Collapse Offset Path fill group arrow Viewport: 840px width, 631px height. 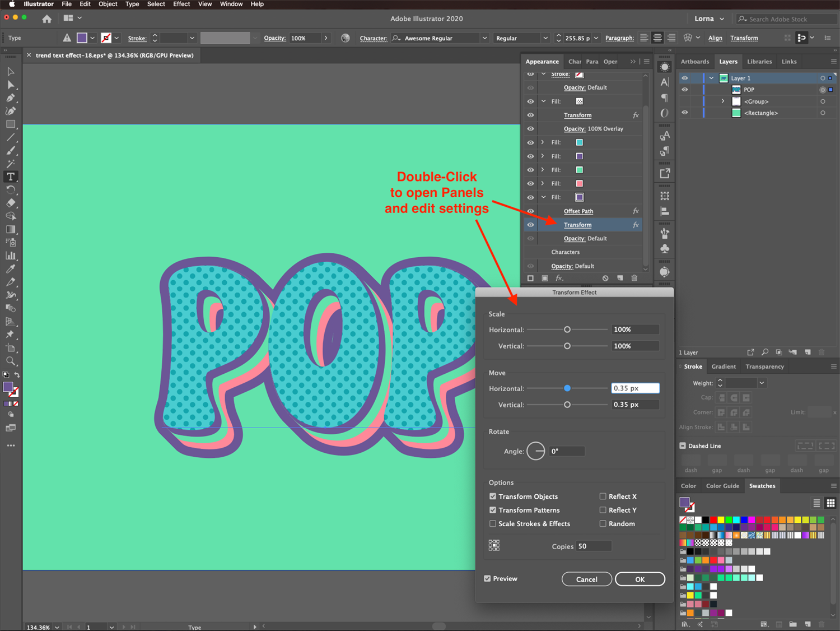pyautogui.click(x=543, y=197)
